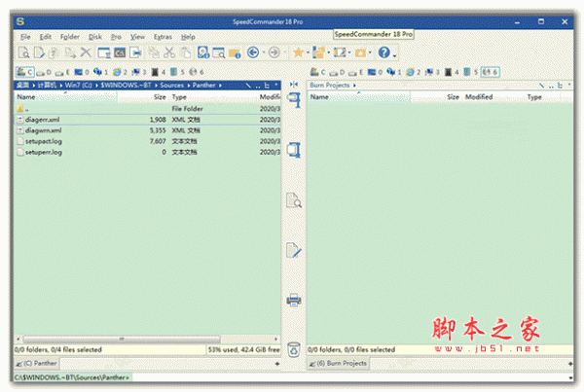
Task: Click the printer icon in the middle bar
Action: pos(294,300)
